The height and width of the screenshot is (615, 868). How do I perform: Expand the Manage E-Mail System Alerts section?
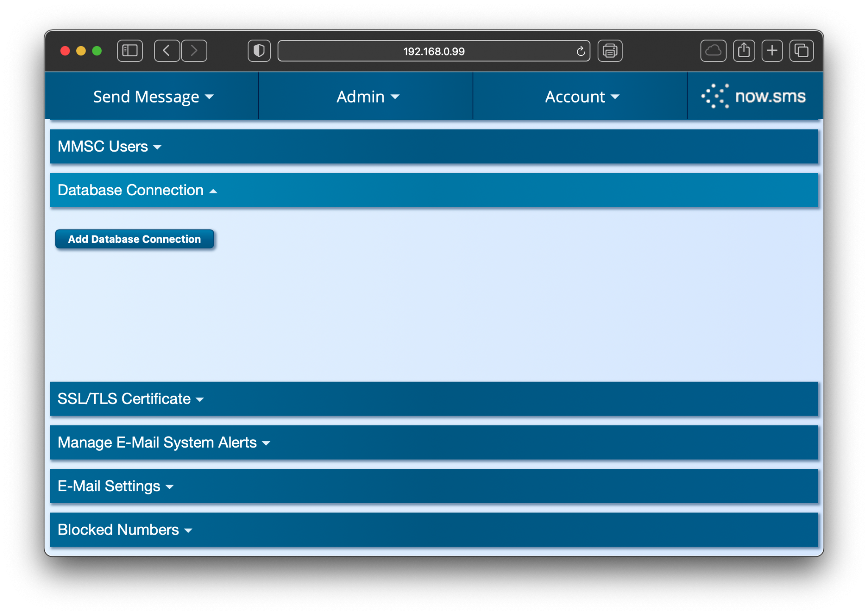point(164,442)
